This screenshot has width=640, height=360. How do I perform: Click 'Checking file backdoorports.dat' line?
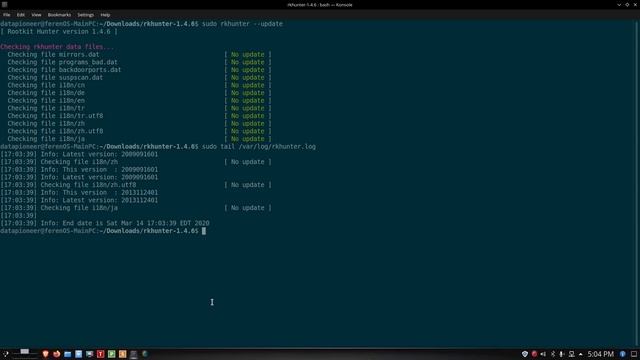[x=64, y=70]
